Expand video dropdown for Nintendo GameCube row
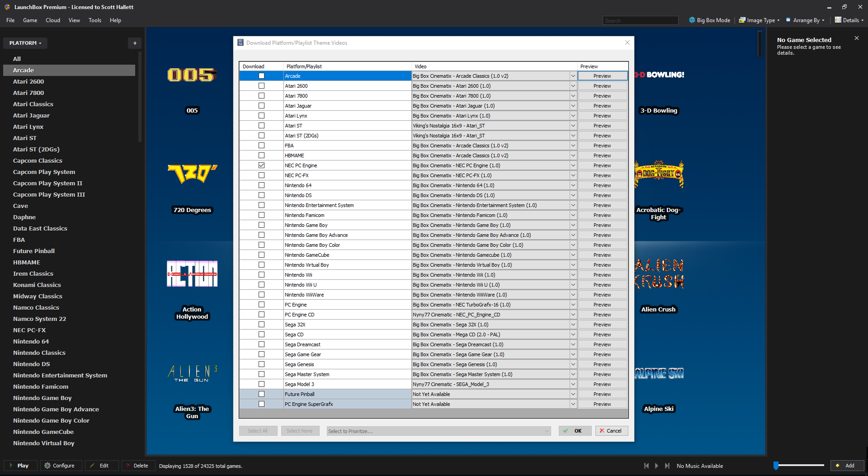868x476 pixels. click(573, 255)
